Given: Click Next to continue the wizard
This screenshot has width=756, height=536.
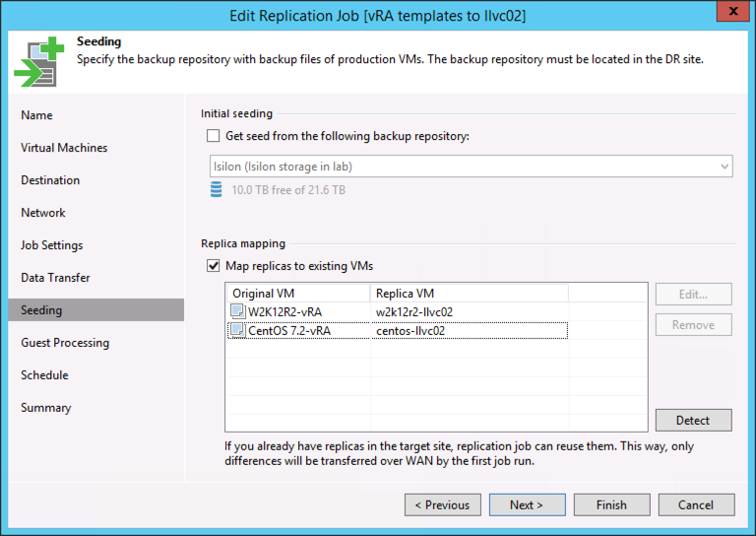Looking at the screenshot, I should click(527, 505).
